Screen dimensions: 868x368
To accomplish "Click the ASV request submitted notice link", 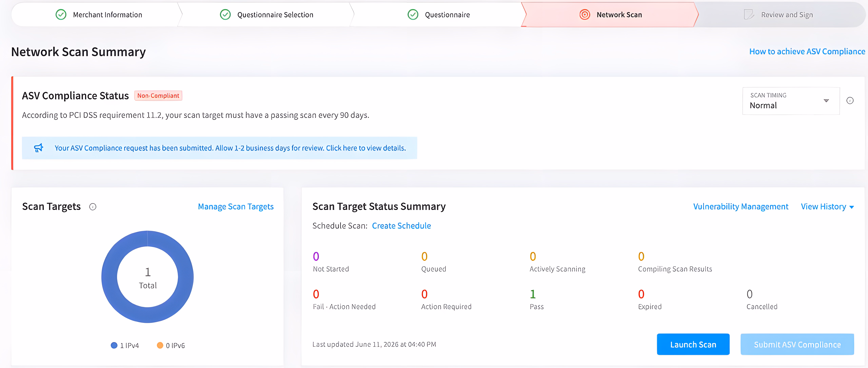I will tap(230, 148).
